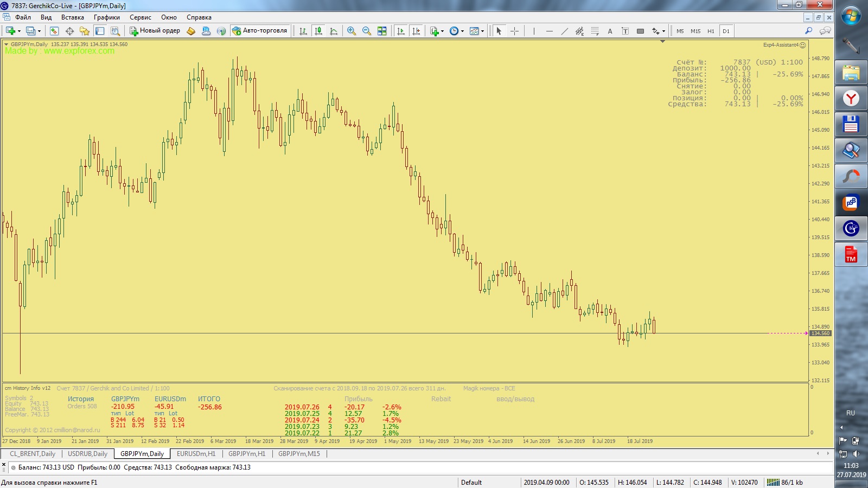Switch timeframe to M15

pos(695,31)
